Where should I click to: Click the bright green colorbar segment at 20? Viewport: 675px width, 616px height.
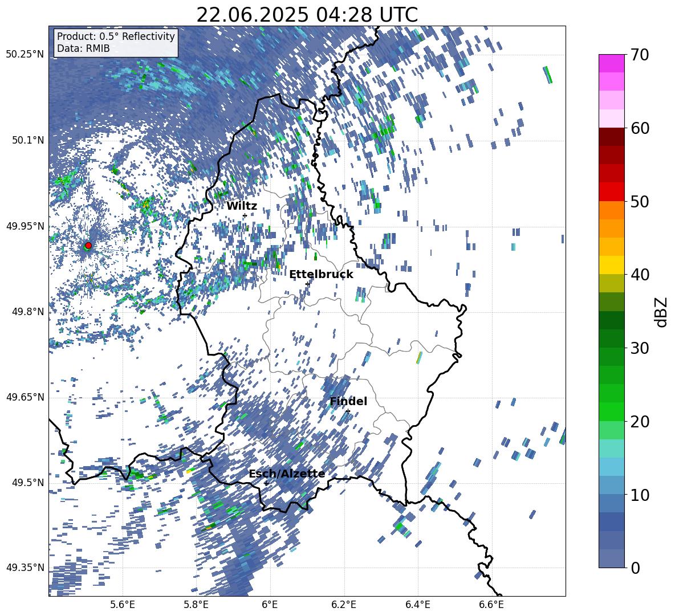coord(611,412)
